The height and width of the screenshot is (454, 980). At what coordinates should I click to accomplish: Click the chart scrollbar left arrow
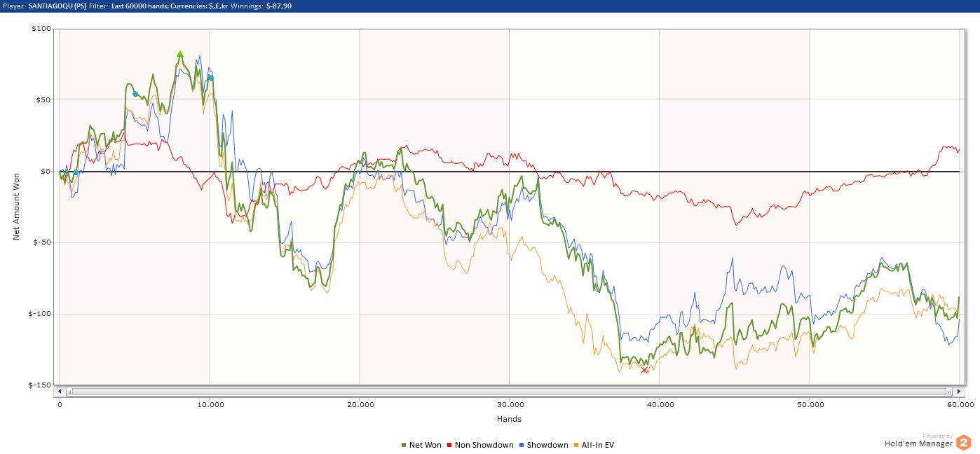coord(60,391)
